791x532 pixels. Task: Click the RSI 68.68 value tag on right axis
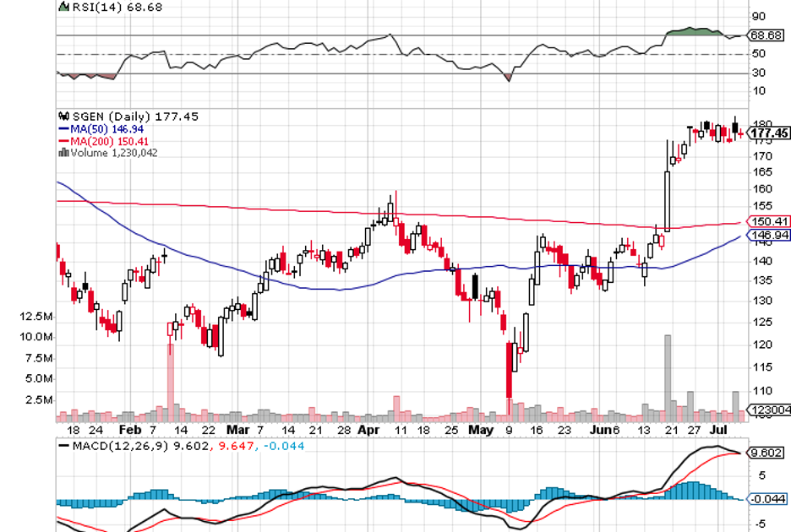(x=766, y=35)
